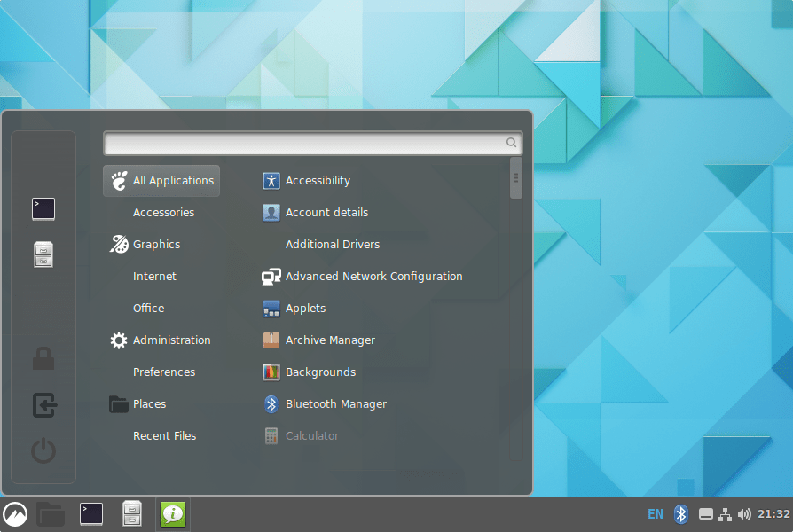Click the Advanced Network Configuration icon
This screenshot has height=532, width=793.
click(271, 276)
